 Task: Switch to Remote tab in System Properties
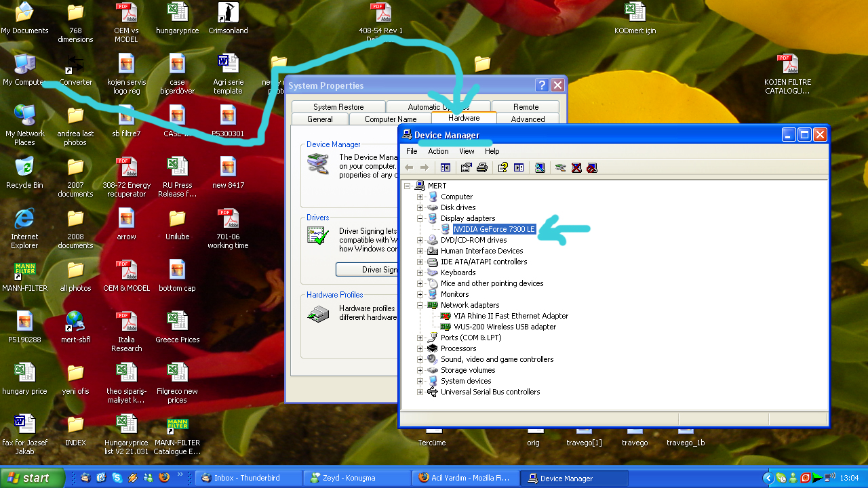(x=526, y=107)
